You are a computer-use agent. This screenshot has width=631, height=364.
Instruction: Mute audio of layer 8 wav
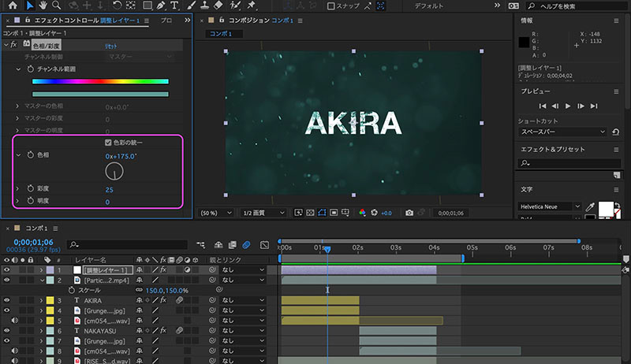14,351
